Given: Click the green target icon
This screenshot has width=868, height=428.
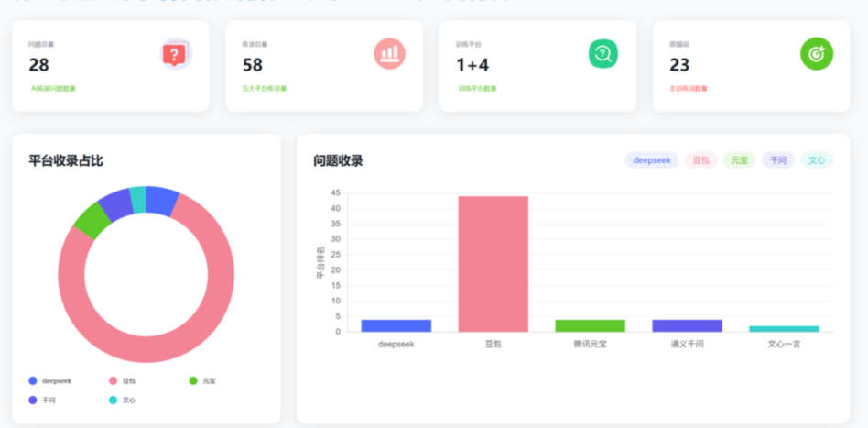Looking at the screenshot, I should (817, 54).
